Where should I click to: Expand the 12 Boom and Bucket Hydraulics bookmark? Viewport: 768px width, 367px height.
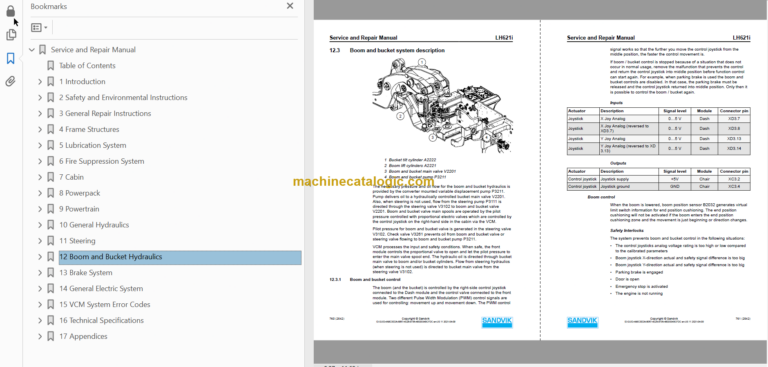[40, 257]
